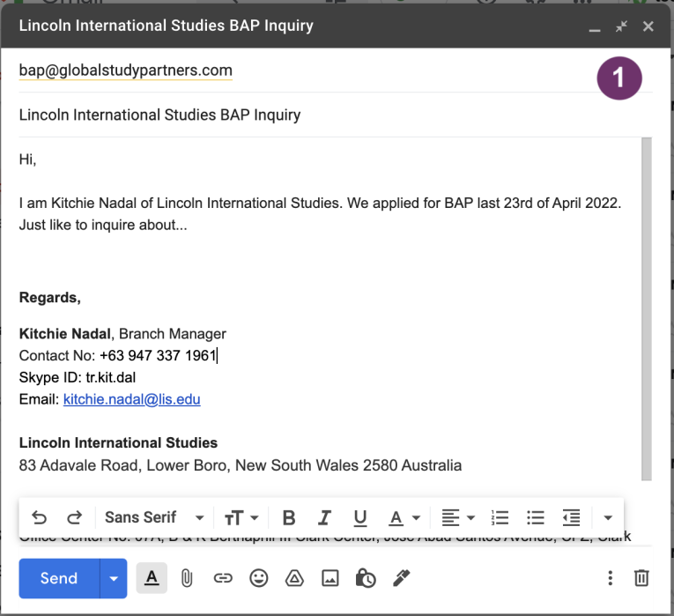Image resolution: width=674 pixels, height=616 pixels.
Task: Toggle confidential mode icon
Action: click(x=366, y=578)
